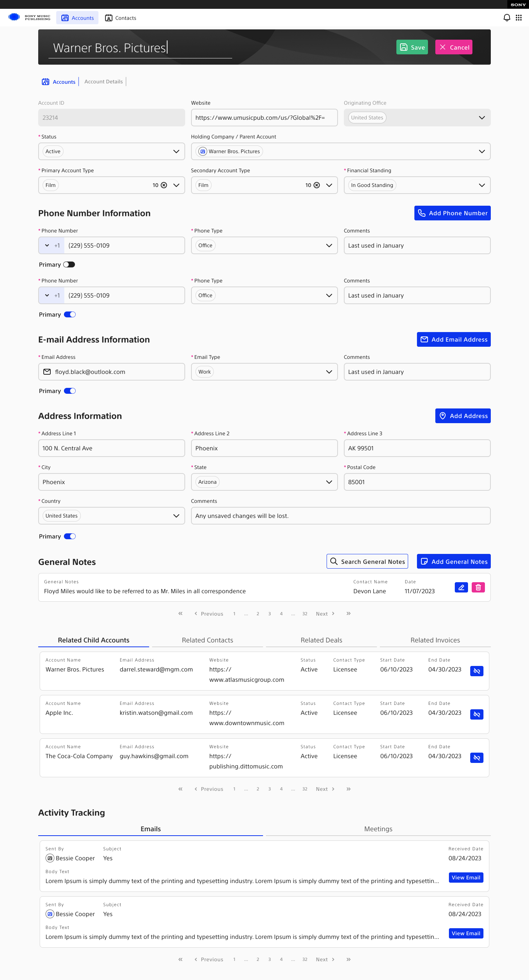The height and width of the screenshot is (980, 529).
Task: Click envelope icon in email address field
Action: (x=47, y=372)
